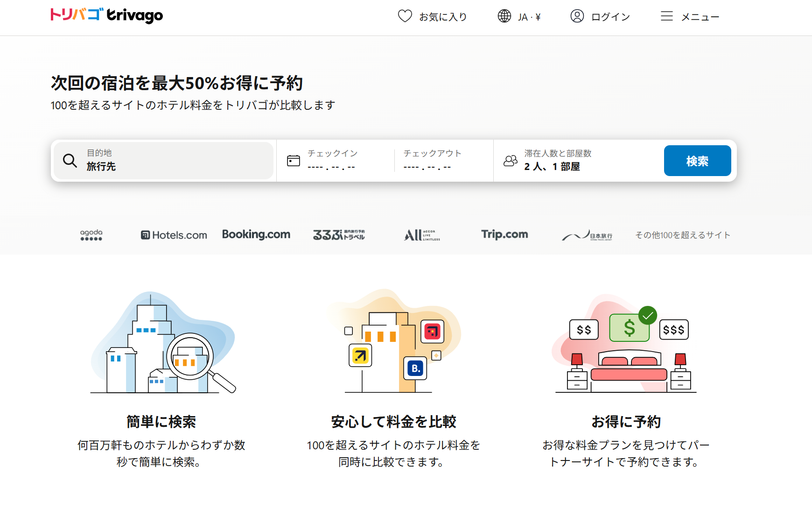The image size is (812, 510).
Task: Click the agoda partner logo
Action: click(91, 235)
